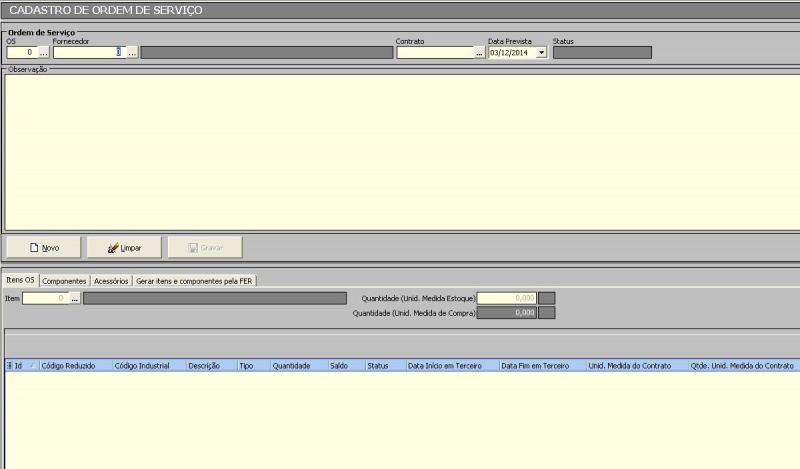Open the Item lookup ellipsis button
Viewport: 800px width, 469px height.
74,298
